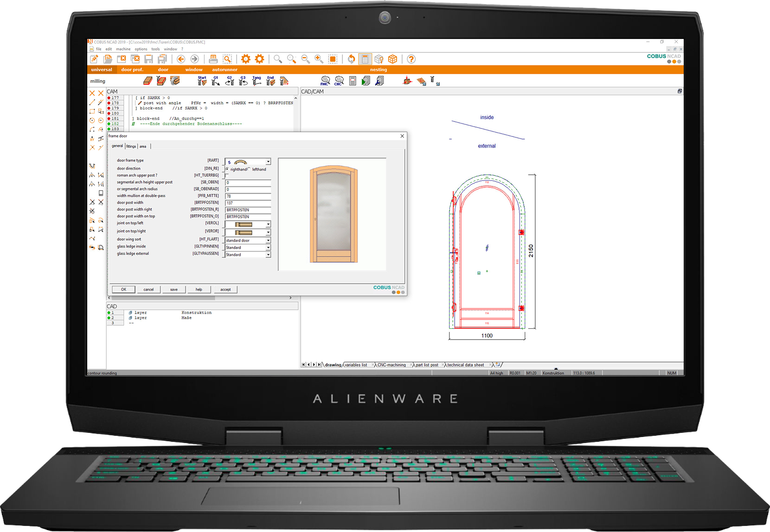This screenshot has height=532, width=770.
Task: Click the calculator icon in toolbar
Action: point(365,59)
